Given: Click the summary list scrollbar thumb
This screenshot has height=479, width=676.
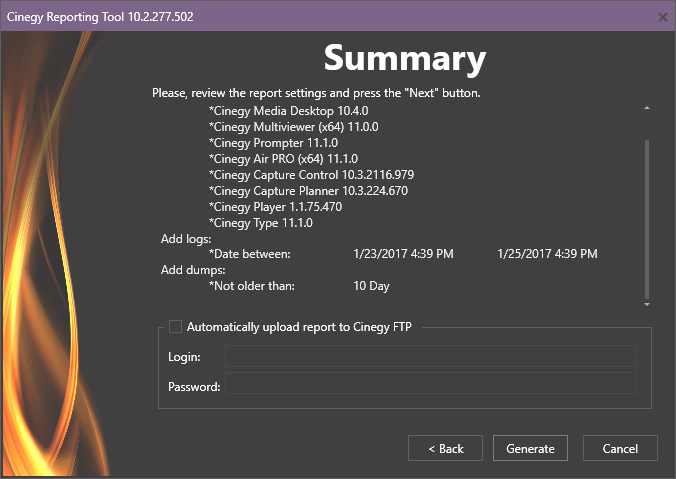Looking at the screenshot, I should (647, 219).
